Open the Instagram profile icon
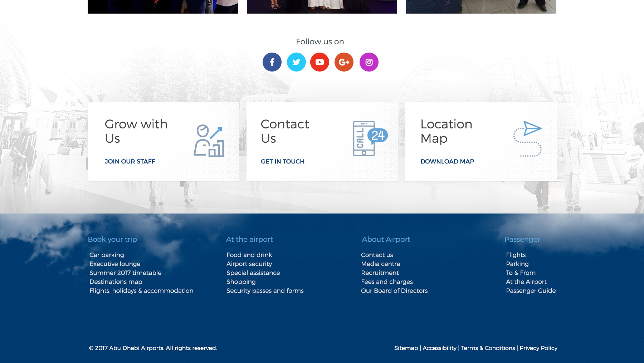644x363 pixels. pos(369,62)
